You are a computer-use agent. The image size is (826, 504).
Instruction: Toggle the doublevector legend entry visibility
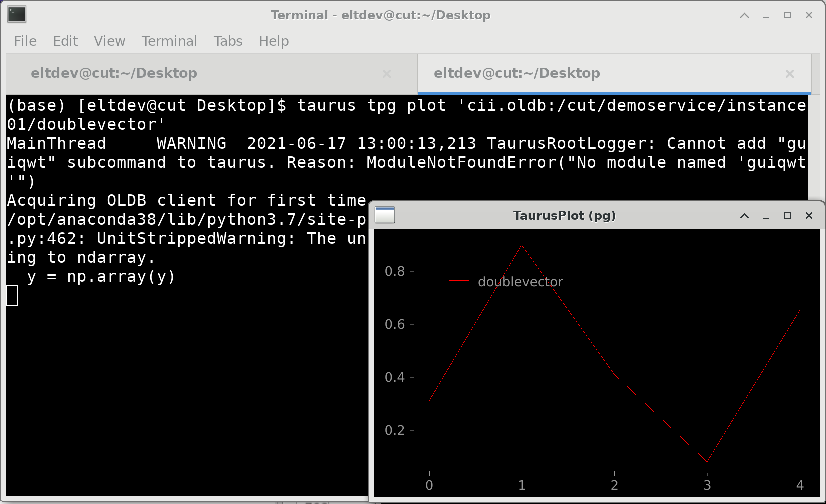[520, 282]
